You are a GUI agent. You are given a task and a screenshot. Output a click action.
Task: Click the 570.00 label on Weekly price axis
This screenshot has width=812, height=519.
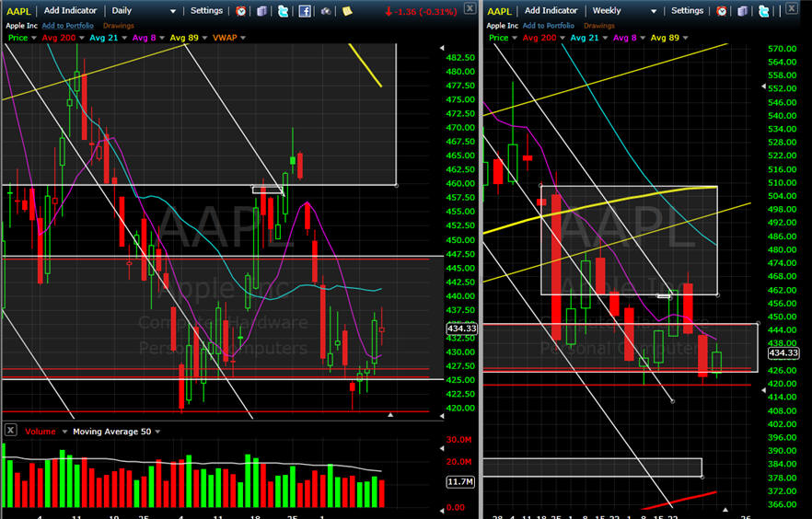782,49
